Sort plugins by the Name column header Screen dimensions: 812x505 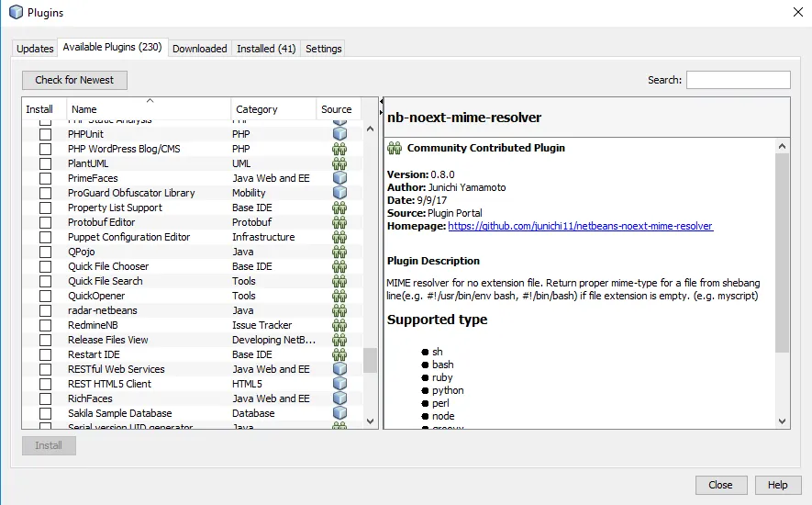(149, 109)
